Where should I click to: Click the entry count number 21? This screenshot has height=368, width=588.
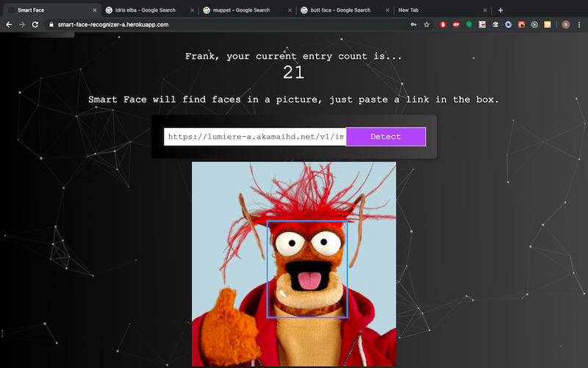coord(293,72)
